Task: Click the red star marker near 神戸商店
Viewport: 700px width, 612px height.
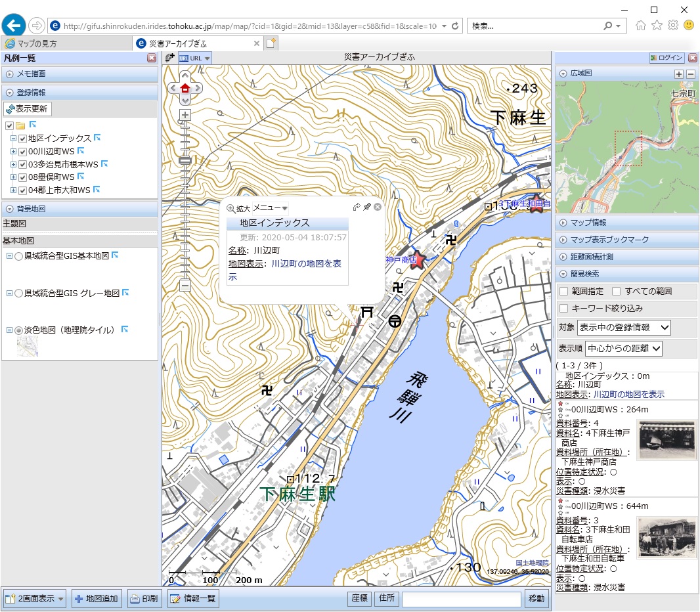Action: 418,258
